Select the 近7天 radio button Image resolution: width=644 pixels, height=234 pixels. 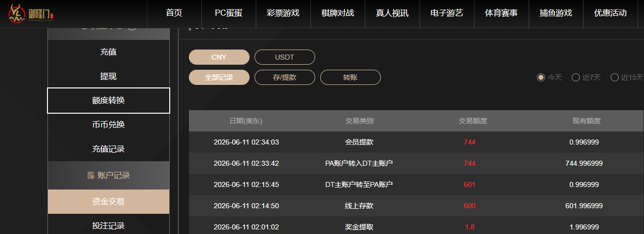(x=575, y=77)
